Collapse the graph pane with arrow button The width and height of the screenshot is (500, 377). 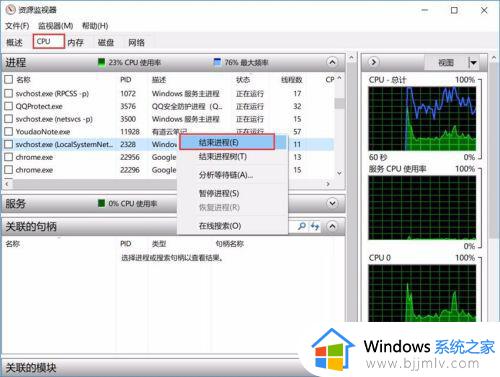(x=374, y=62)
